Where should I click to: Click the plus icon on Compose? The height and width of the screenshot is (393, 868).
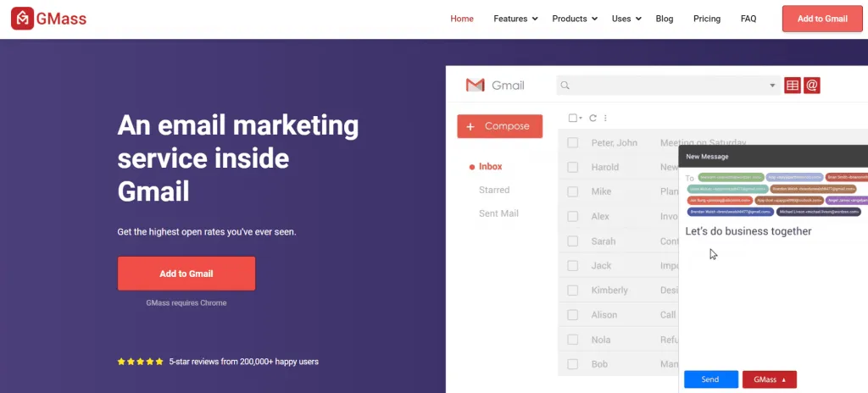point(470,127)
